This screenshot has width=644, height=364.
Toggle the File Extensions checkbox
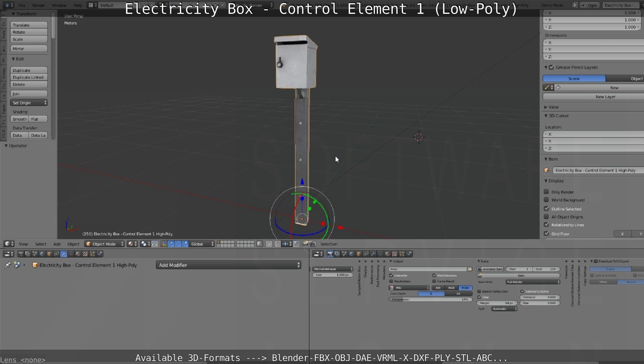[x=434, y=276]
